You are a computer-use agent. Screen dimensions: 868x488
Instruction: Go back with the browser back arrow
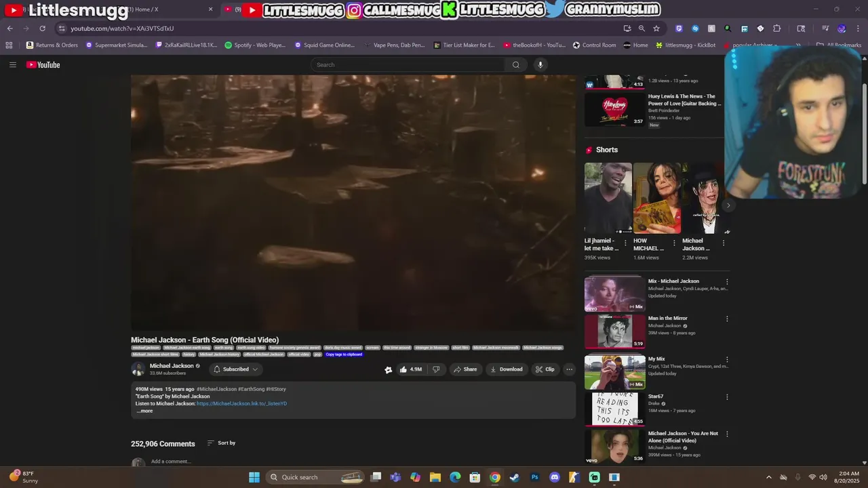[x=9, y=28]
